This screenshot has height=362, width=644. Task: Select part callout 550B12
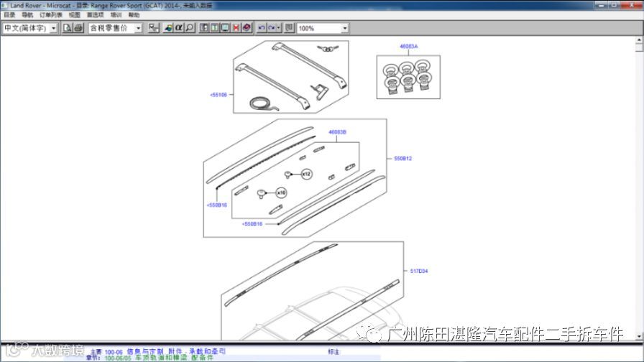click(403, 159)
